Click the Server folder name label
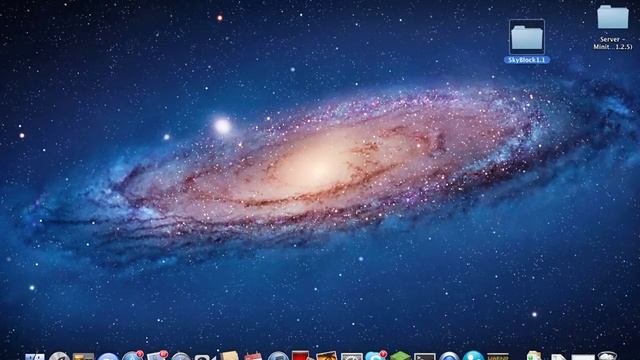 click(x=613, y=43)
